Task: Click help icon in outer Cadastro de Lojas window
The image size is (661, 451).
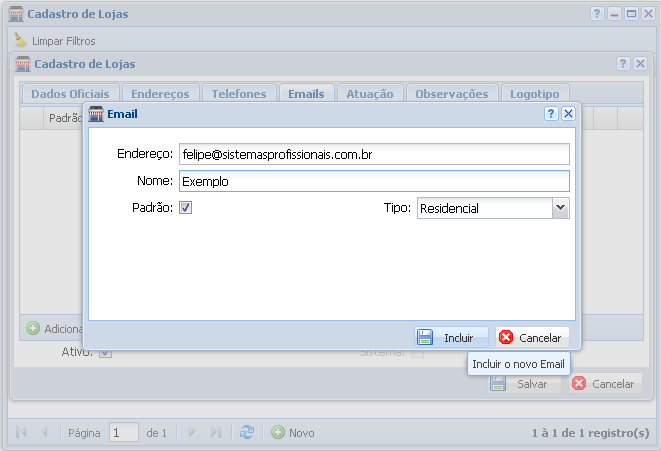Action: tap(597, 15)
